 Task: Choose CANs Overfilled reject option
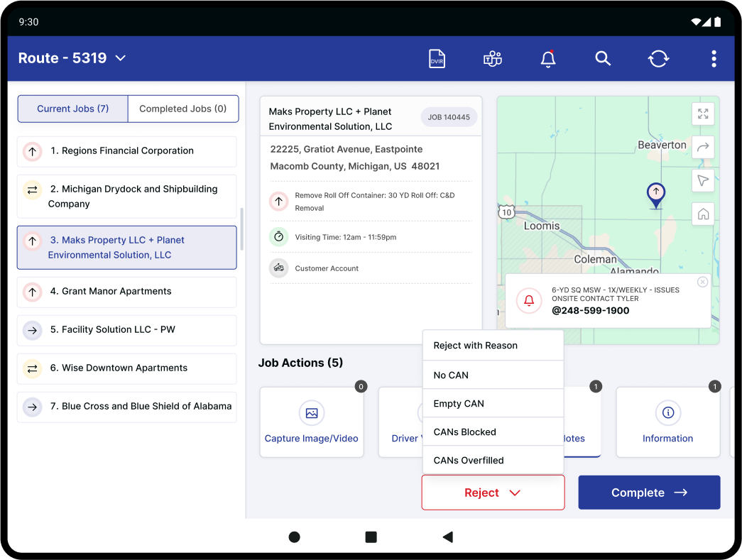pos(493,460)
